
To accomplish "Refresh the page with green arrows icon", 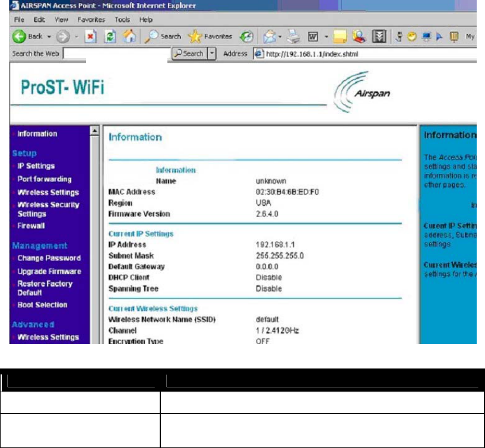I will (x=110, y=37).
